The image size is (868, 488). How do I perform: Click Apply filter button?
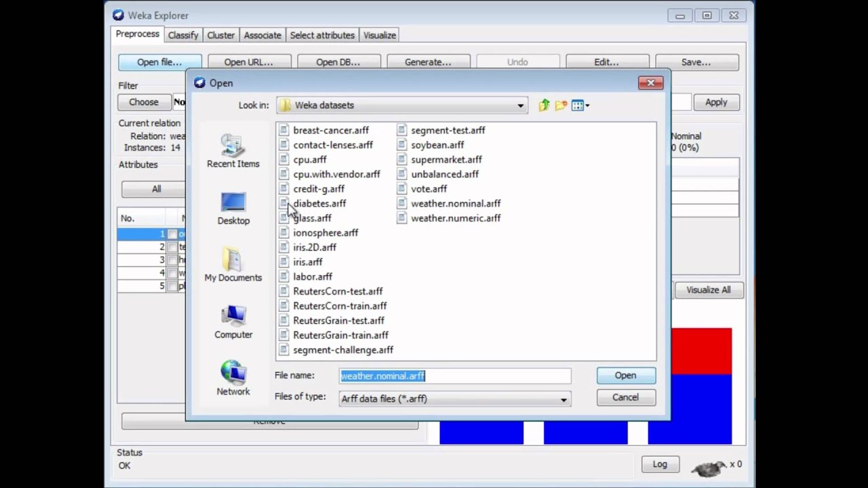[716, 102]
